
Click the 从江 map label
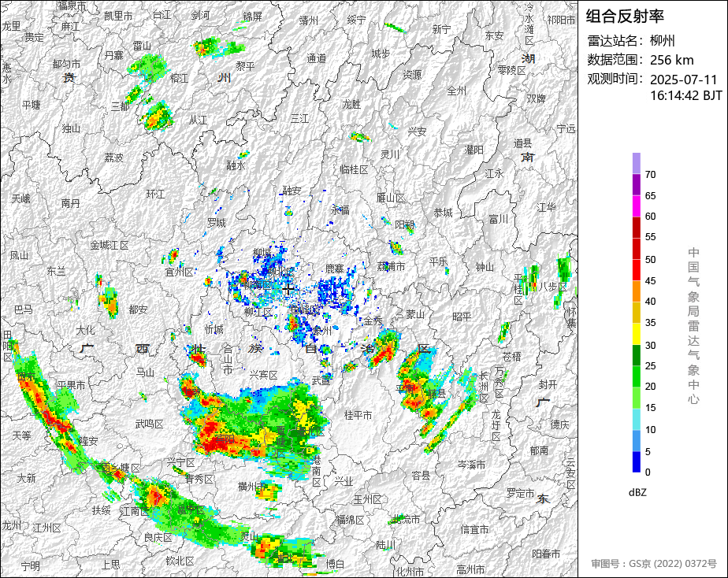[198, 120]
